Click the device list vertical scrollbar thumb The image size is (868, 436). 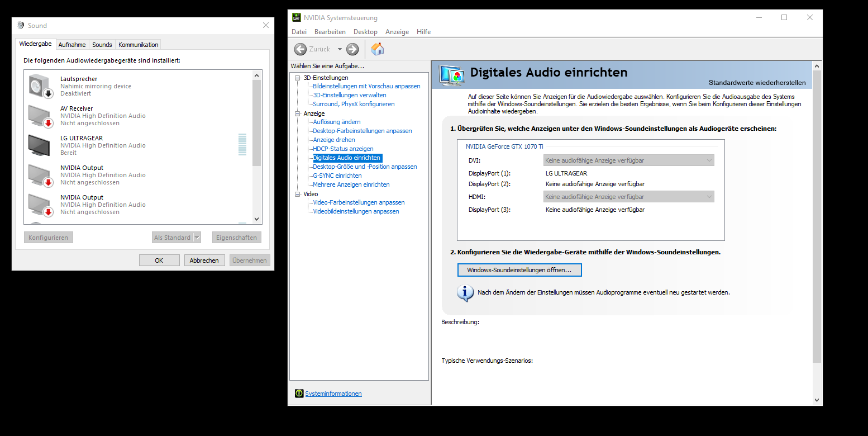coord(257,123)
